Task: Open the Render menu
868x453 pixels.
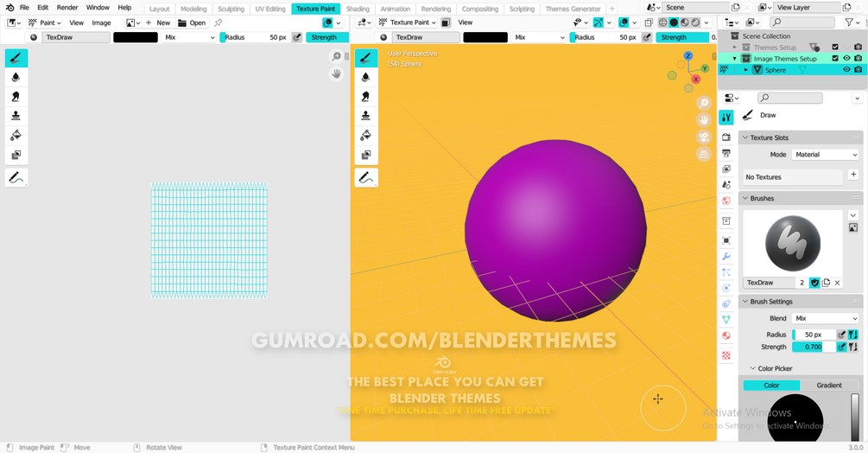Action: point(67,8)
